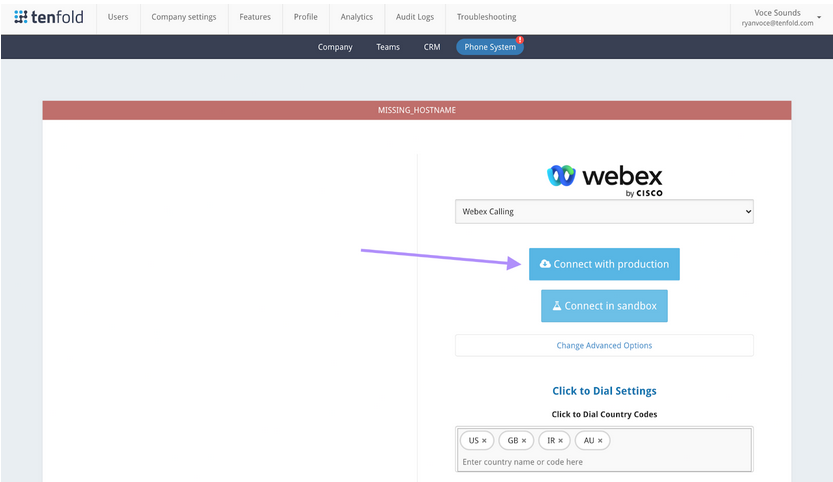833x482 pixels.
Task: Remove the AU country code tag
Action: [x=600, y=441]
